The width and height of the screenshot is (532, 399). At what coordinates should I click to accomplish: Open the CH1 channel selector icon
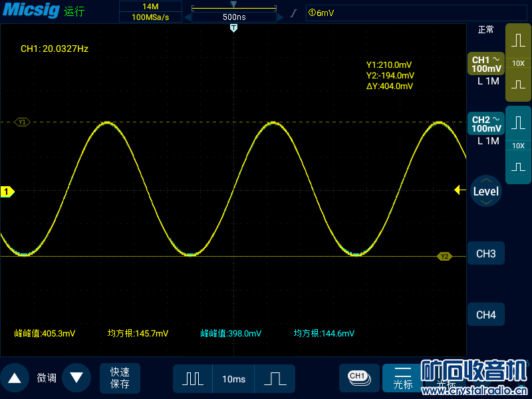tap(359, 378)
